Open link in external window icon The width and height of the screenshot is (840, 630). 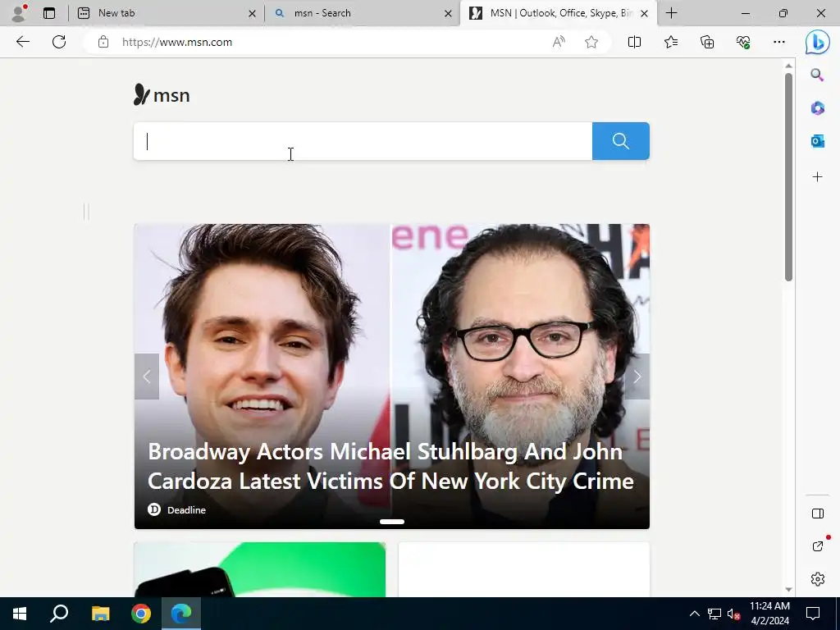(818, 546)
